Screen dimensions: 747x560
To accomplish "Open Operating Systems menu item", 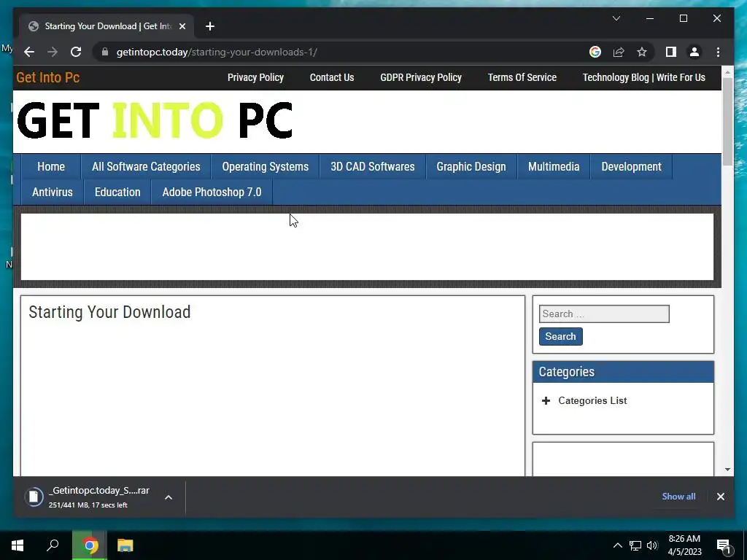I will click(x=266, y=167).
